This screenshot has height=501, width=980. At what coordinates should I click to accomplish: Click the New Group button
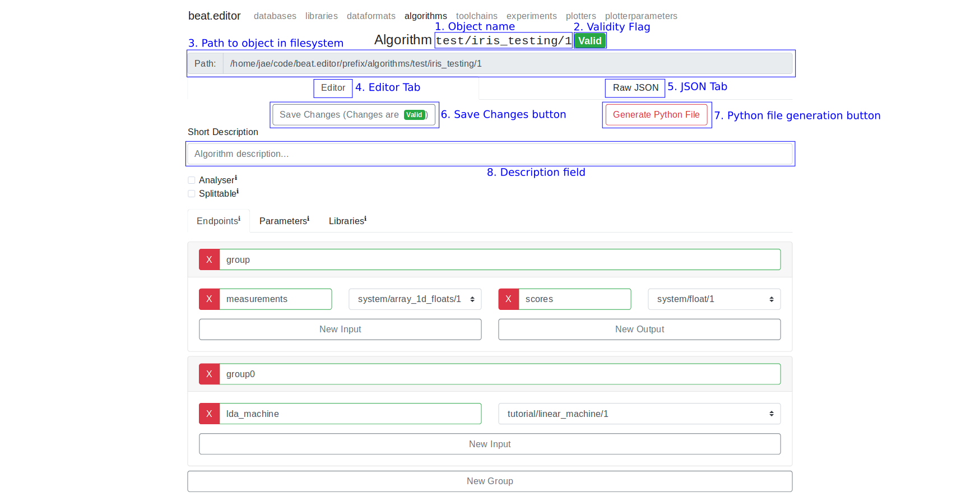pos(490,481)
